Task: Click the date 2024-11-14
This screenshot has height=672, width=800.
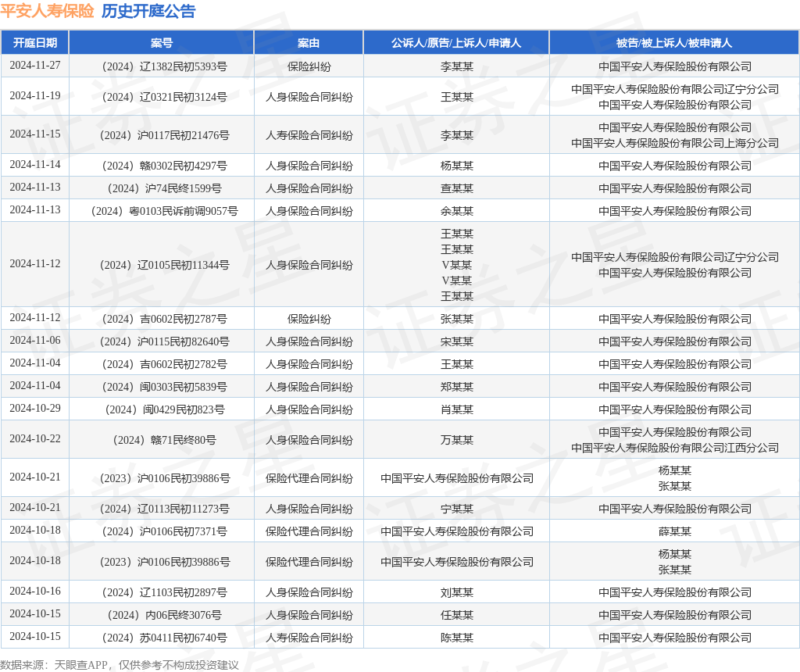Action: pos(34,164)
